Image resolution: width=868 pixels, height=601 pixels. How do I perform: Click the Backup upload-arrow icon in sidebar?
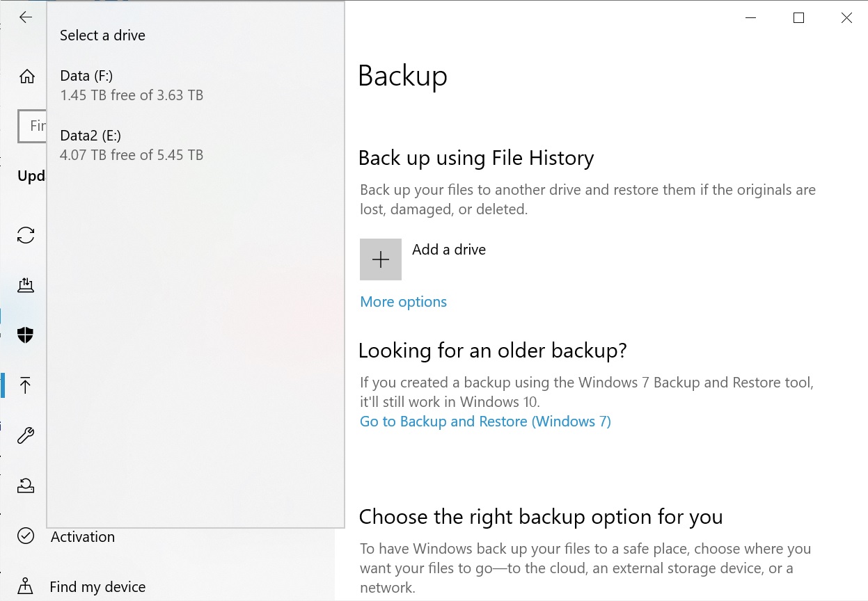26,385
